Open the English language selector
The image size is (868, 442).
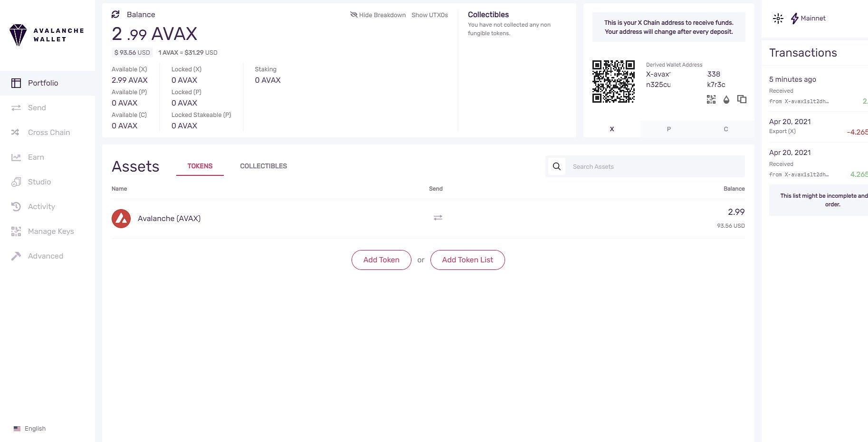click(30, 429)
